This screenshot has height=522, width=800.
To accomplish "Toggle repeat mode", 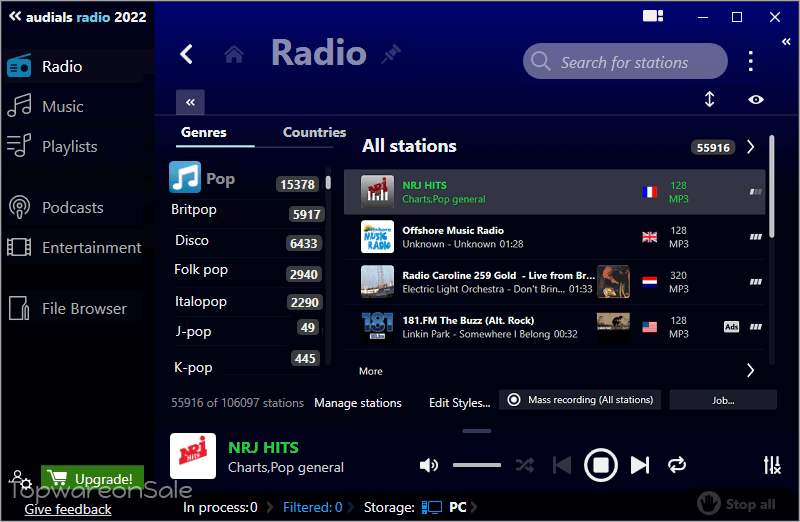I will tap(677, 465).
